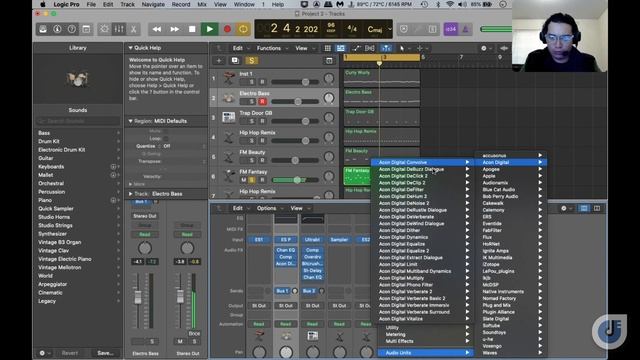Open the key signature Cmaj dropdown
This screenshot has width=640, height=360.
point(379,29)
